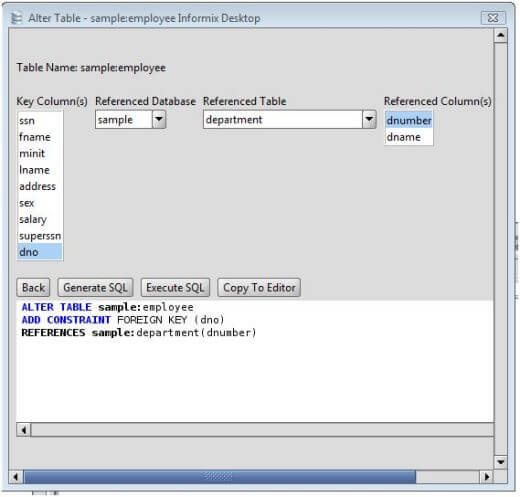Click the Referenced Table field showing department
This screenshot has width=520, height=497.
pyautogui.click(x=283, y=120)
